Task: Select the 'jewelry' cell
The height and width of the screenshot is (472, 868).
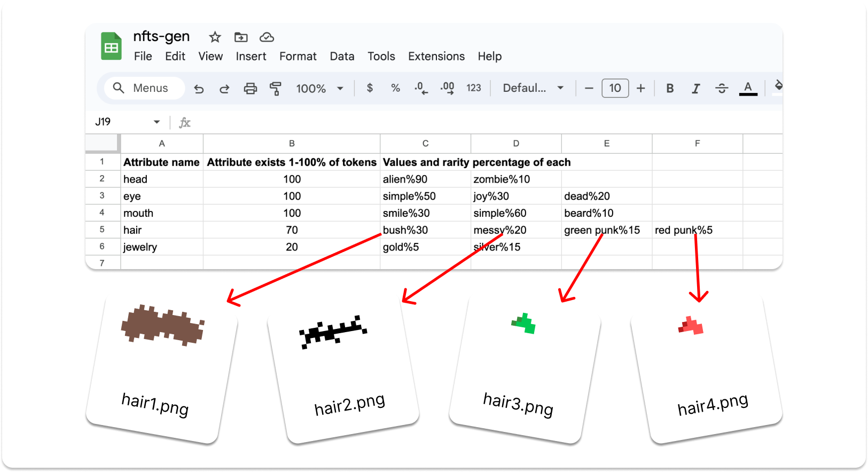Action: (162, 247)
